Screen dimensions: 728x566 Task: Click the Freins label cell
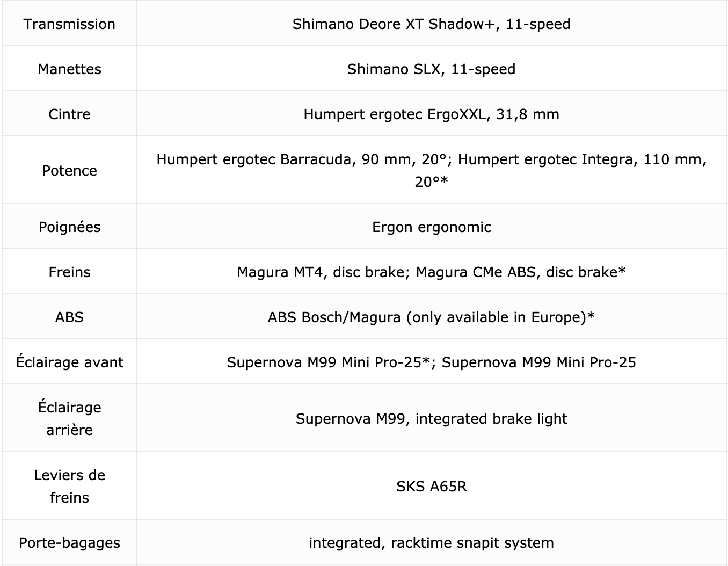[69, 272]
